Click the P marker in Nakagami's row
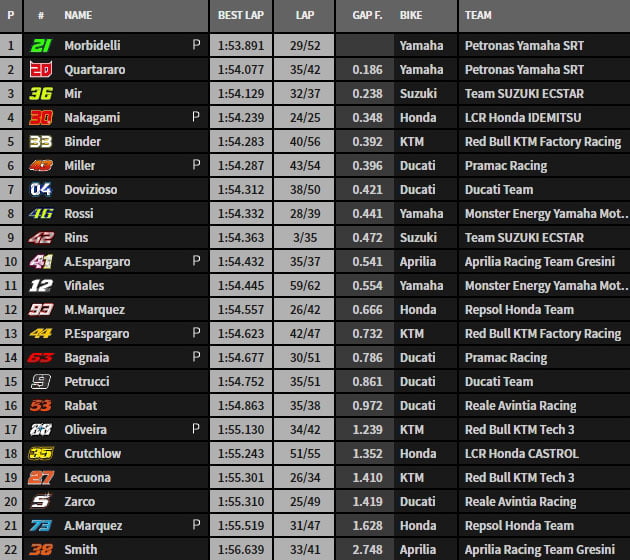Image resolution: width=630 pixels, height=560 pixels. [197, 117]
